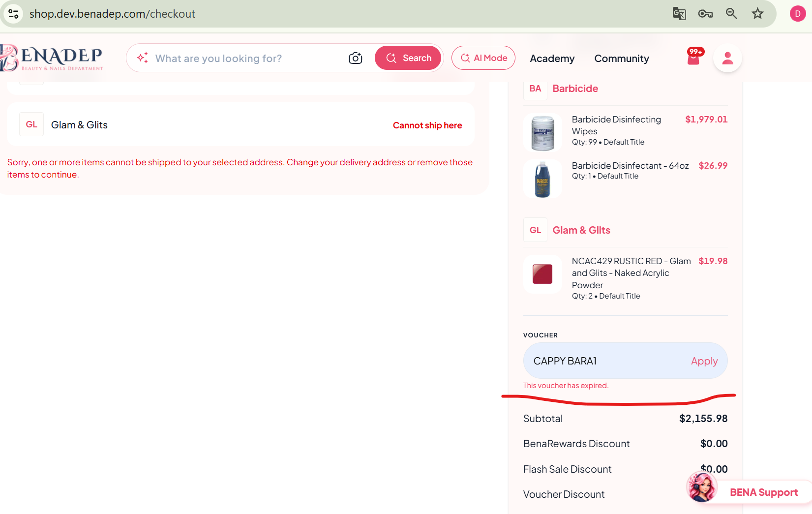Click the browser bookmark star icon
Image resolution: width=812 pixels, height=514 pixels.
[757, 14]
